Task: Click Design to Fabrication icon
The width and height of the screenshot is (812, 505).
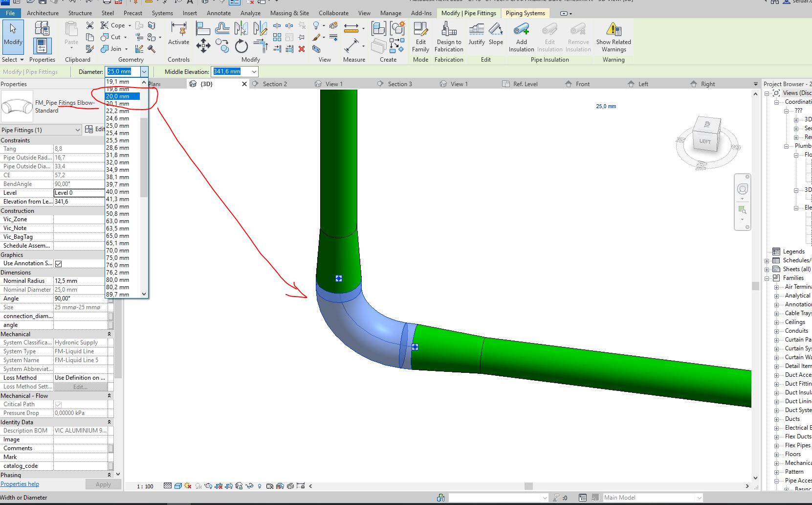Action: click(449, 37)
